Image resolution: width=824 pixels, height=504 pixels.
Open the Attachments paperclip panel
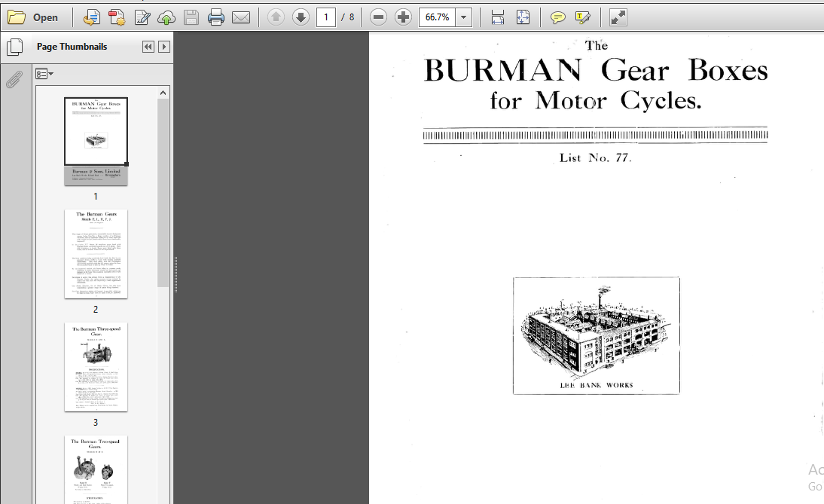click(14, 80)
